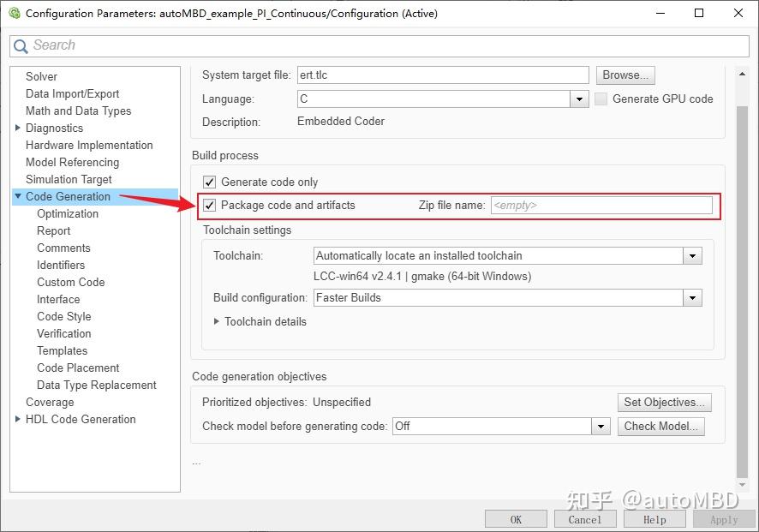This screenshot has width=759, height=532.
Task: Open the Verification sub-pane
Action: point(64,333)
